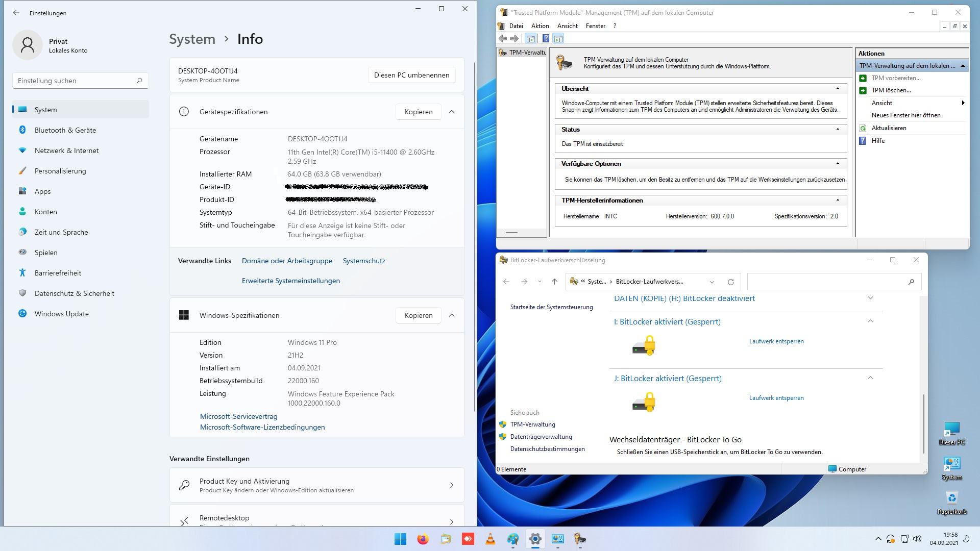Click the TPM console back arrow toolbar icon
The width and height of the screenshot is (980, 551).
(503, 39)
